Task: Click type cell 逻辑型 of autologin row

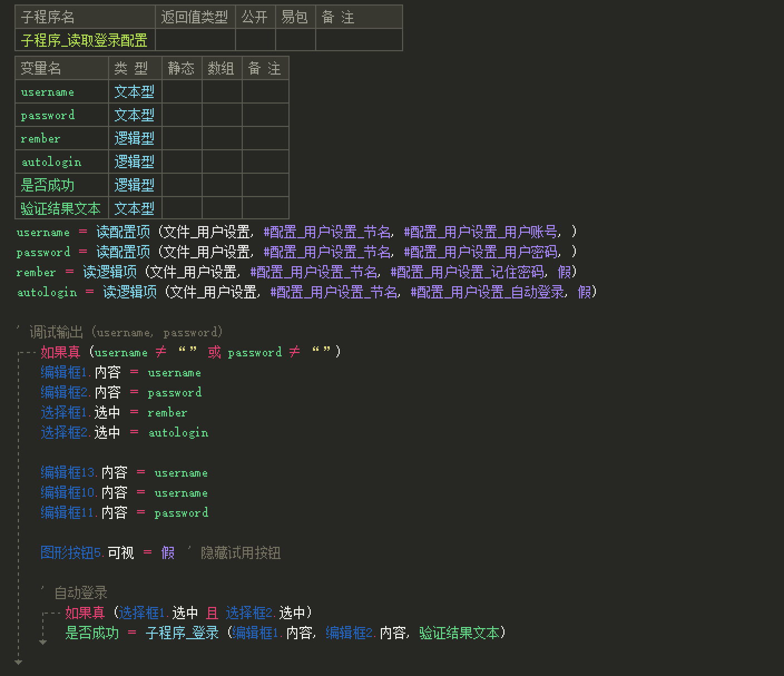Action: [135, 162]
